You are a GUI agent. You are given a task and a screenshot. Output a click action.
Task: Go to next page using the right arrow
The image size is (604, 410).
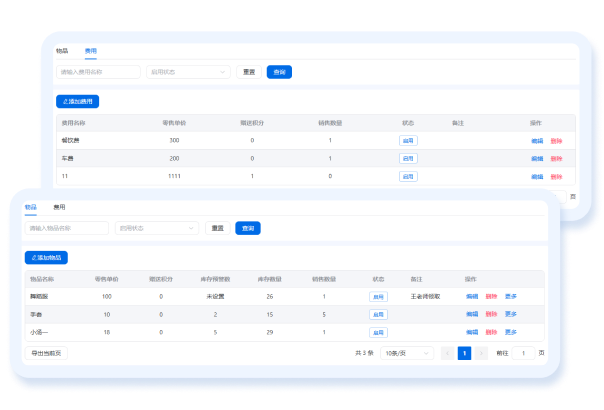[x=481, y=353]
